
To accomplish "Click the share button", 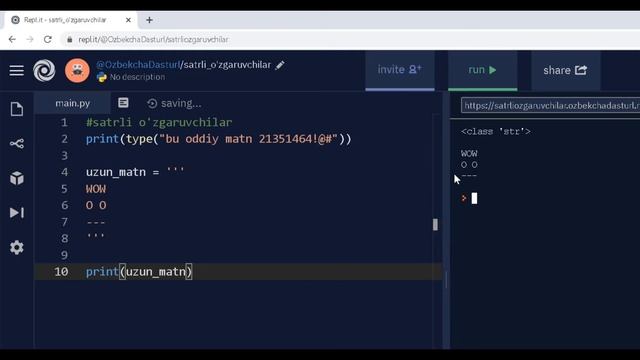I will pos(565,70).
